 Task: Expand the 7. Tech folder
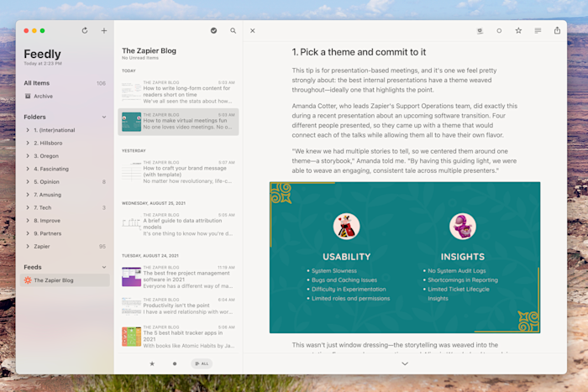pos(28,207)
